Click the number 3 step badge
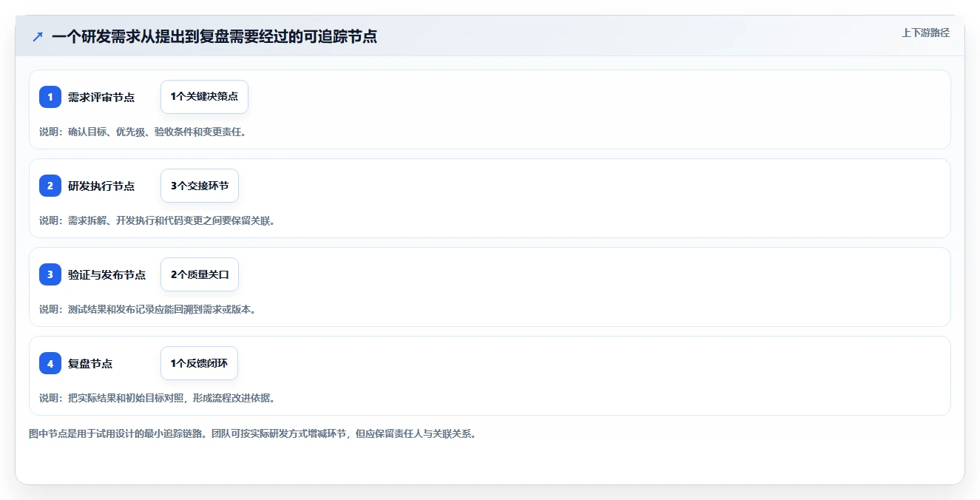The image size is (980, 500). point(50,274)
